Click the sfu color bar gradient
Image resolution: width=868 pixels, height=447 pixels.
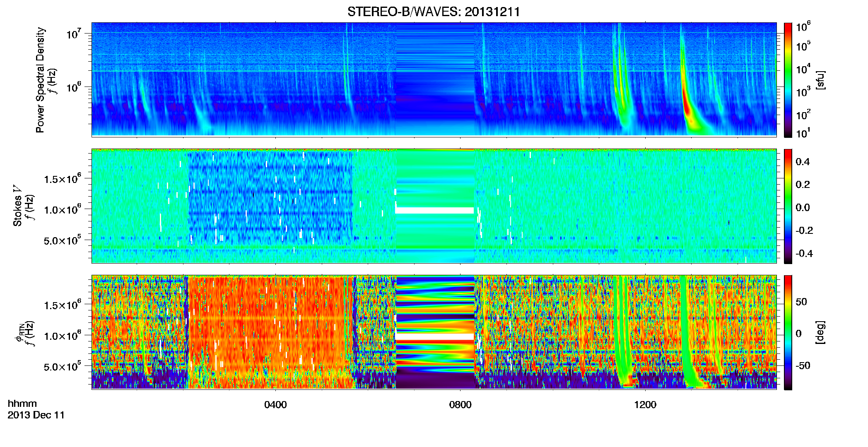(x=788, y=80)
